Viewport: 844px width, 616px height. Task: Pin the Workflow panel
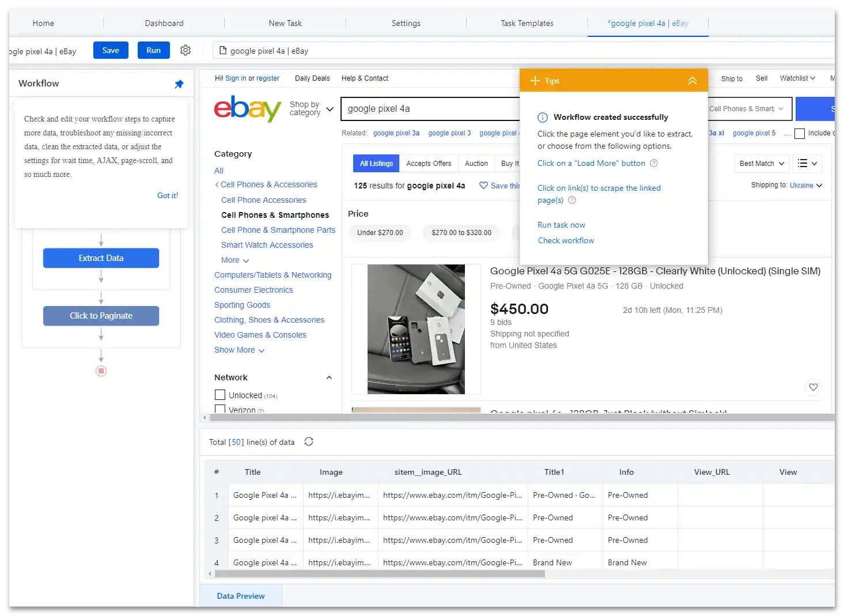pyautogui.click(x=179, y=84)
